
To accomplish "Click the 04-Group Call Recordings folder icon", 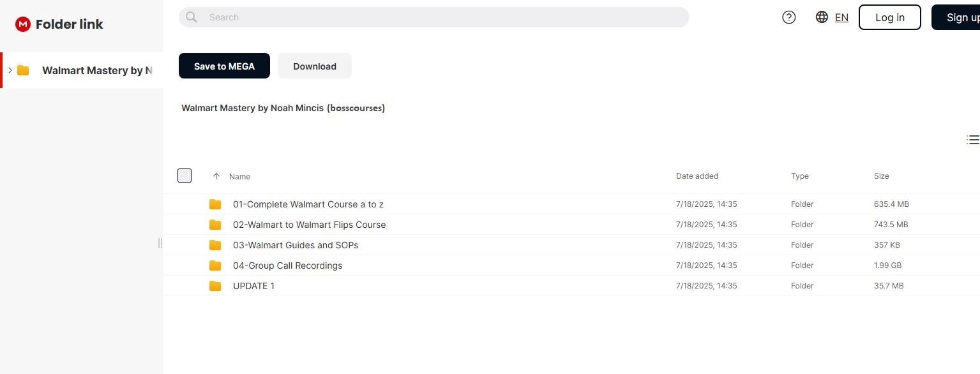I will 215,266.
